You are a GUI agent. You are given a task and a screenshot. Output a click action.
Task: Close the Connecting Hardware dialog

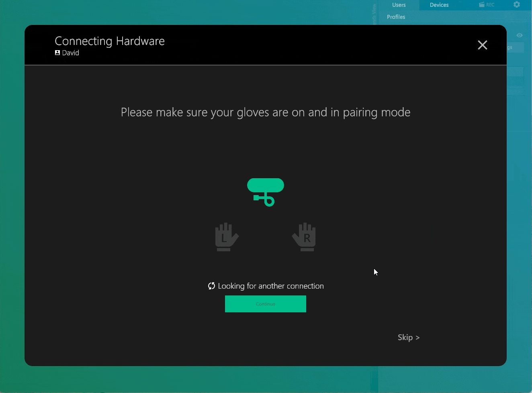pos(483,45)
